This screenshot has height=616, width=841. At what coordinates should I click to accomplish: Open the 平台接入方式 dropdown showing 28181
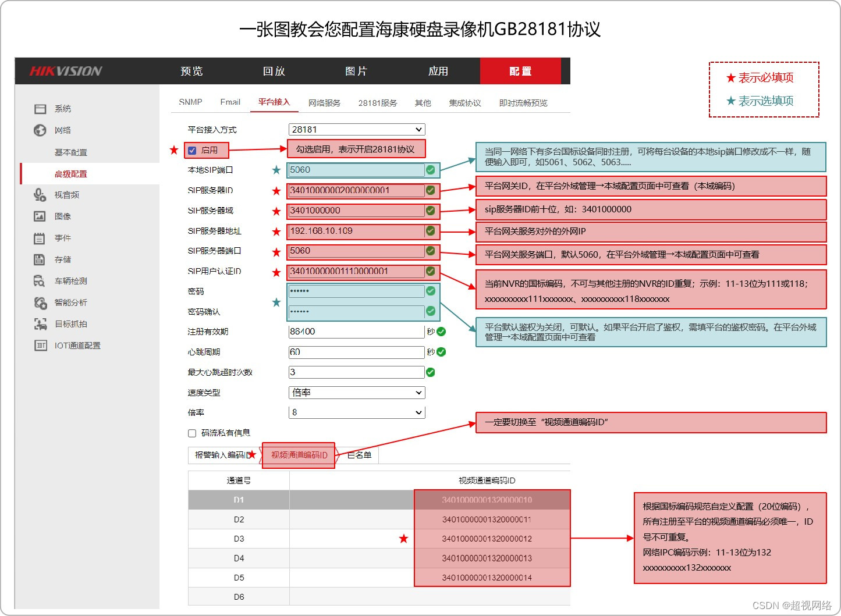pos(357,130)
